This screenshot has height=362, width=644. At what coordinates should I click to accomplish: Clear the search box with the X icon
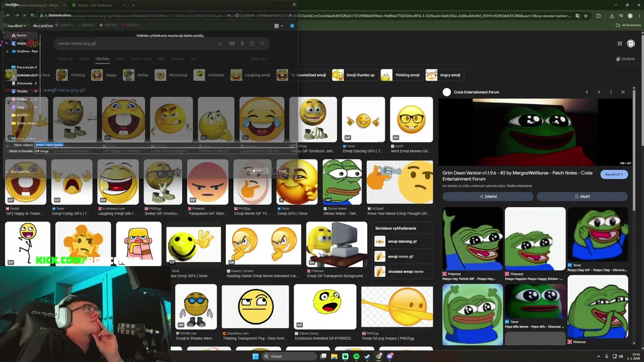tap(219, 44)
